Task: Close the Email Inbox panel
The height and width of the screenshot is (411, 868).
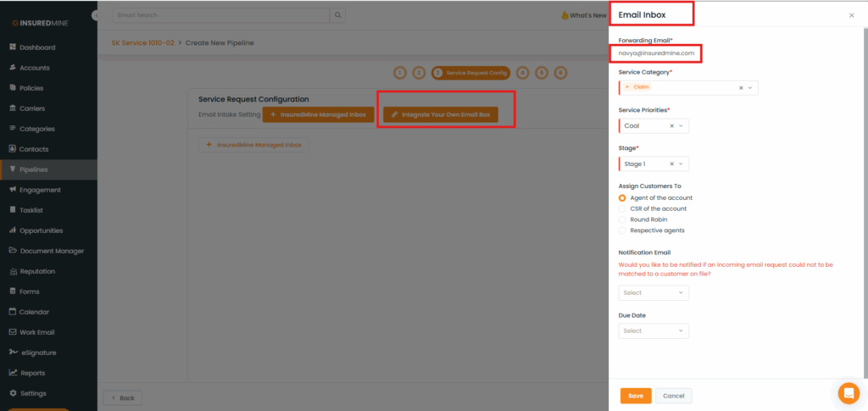Action: [x=851, y=15]
